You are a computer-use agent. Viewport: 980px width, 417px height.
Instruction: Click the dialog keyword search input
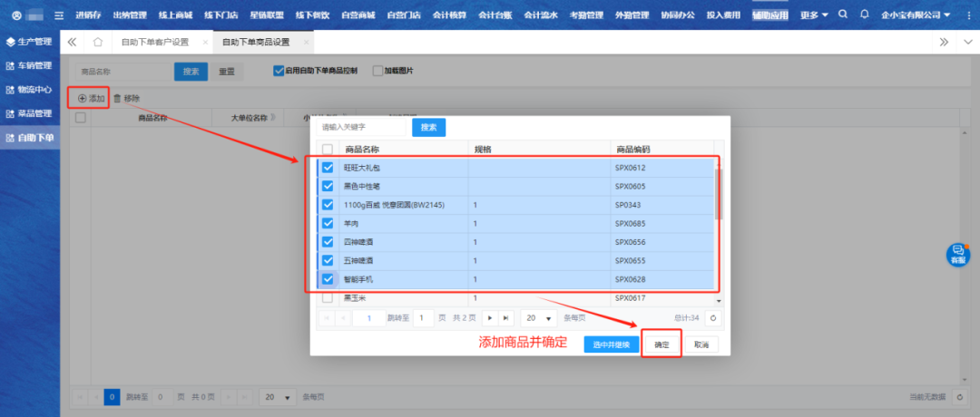pos(361,128)
